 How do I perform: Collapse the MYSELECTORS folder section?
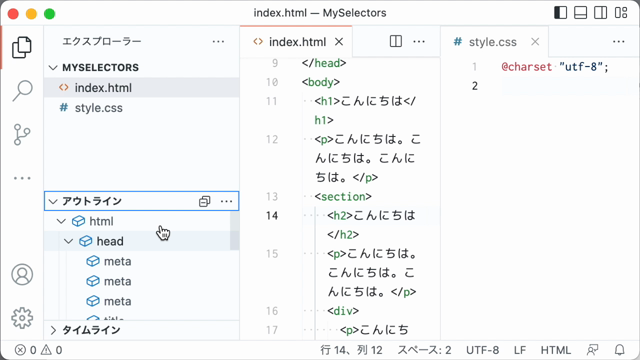click(53, 67)
